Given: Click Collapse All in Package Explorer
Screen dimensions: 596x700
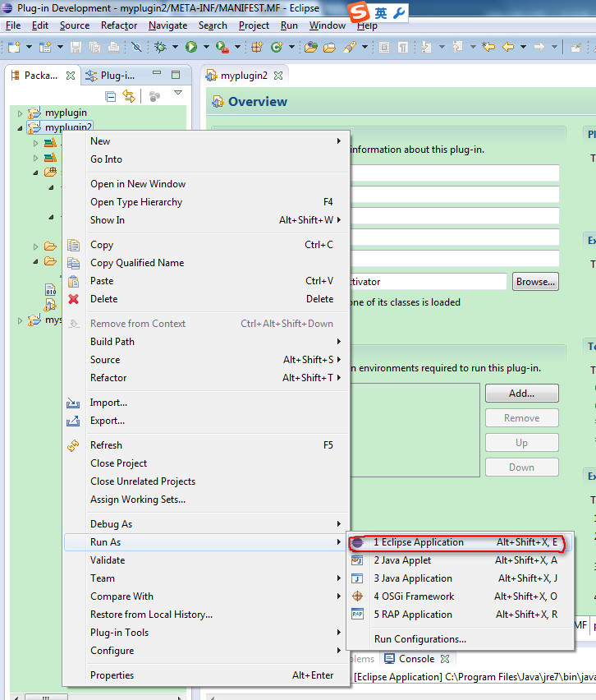Looking at the screenshot, I should [110, 96].
